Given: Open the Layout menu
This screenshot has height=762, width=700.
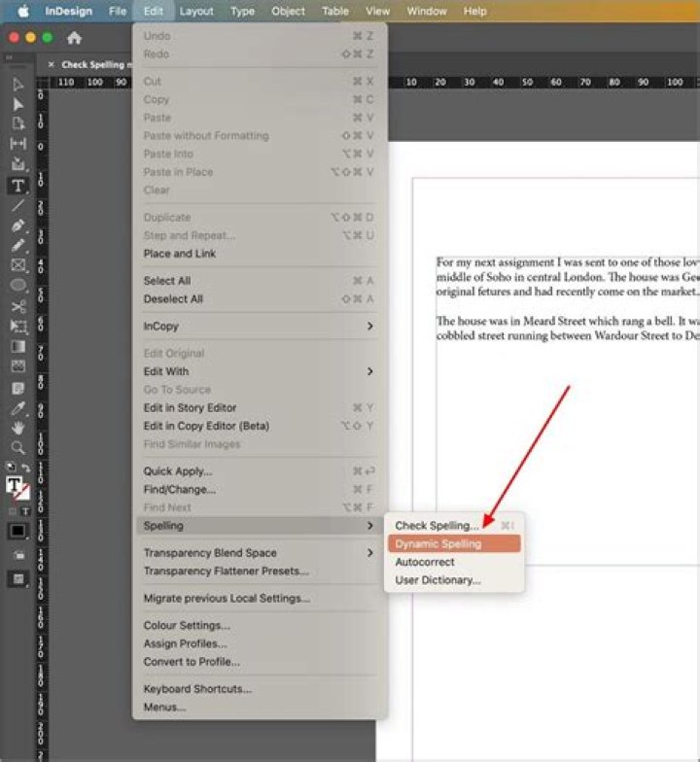Looking at the screenshot, I should point(196,11).
